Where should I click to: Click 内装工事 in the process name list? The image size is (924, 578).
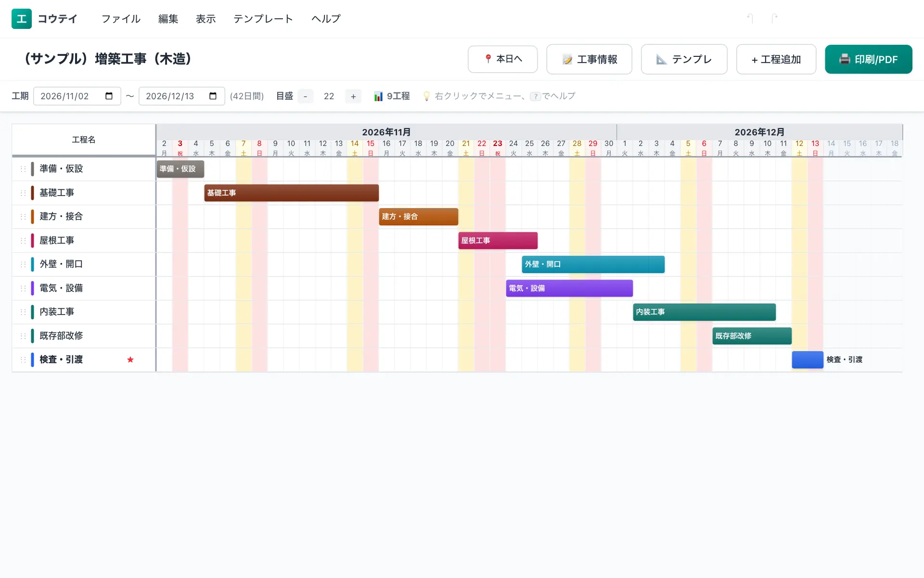[57, 312]
